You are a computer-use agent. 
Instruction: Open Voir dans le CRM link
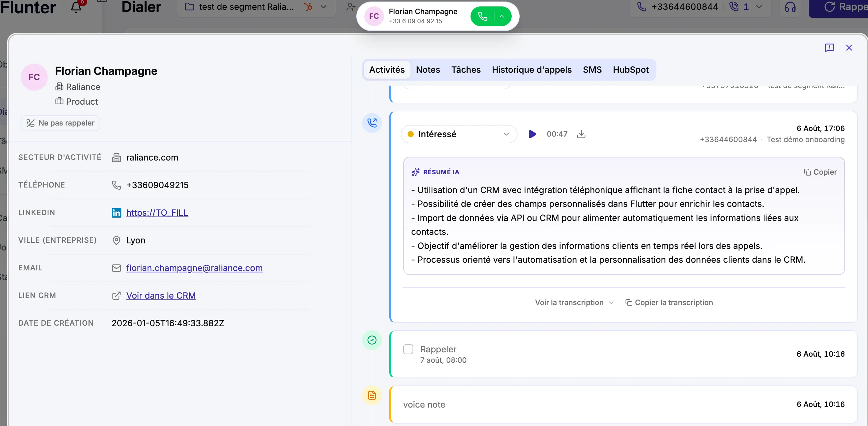[x=161, y=296]
